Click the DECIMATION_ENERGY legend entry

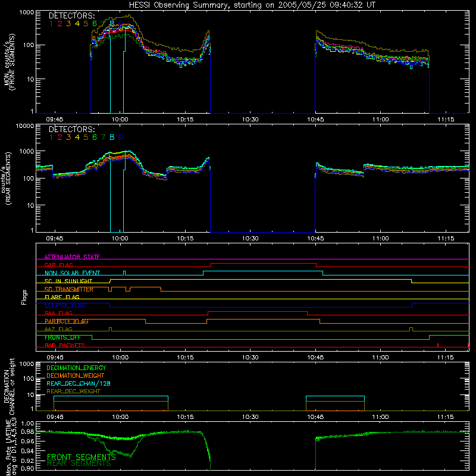[76, 368]
